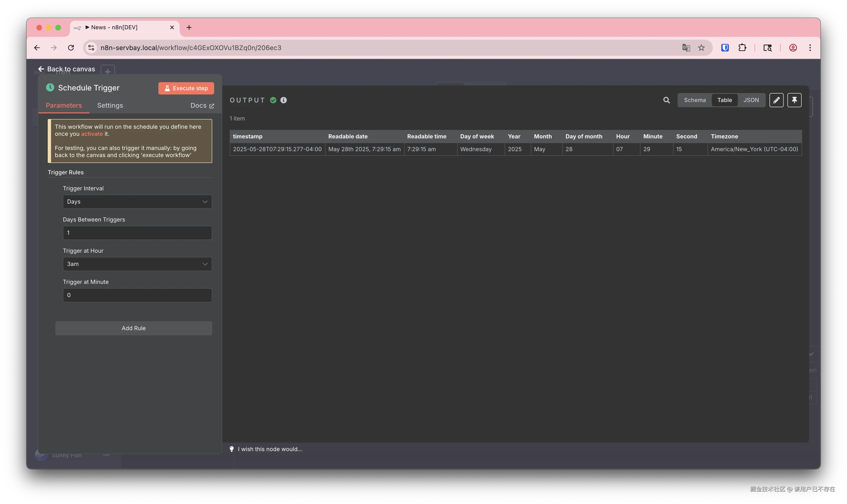Switch to the Settings tab
847x504 pixels.
click(x=110, y=106)
